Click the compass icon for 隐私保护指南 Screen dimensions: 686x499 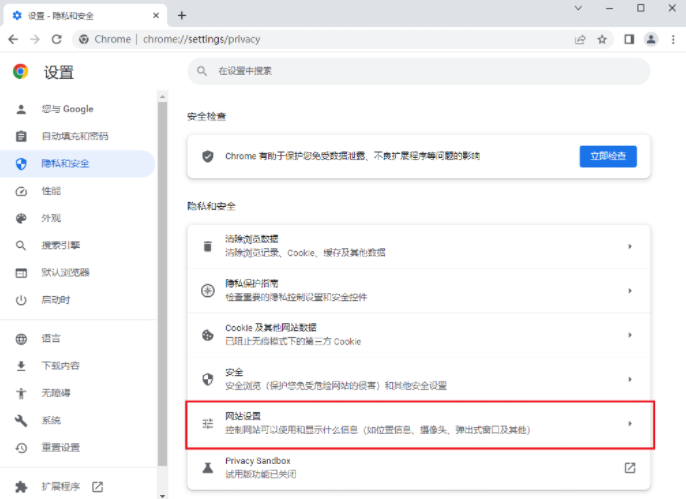click(208, 290)
